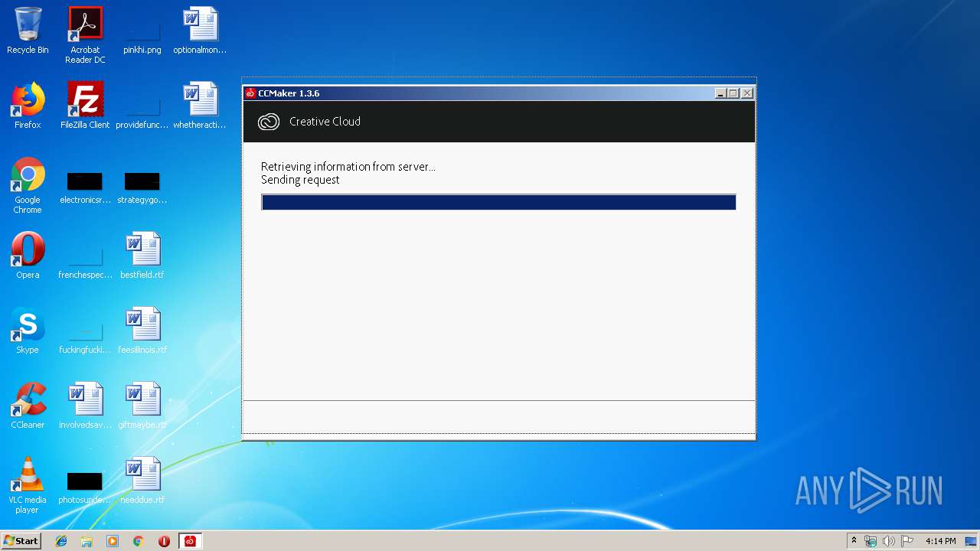This screenshot has width=980, height=551.
Task: Select the frenchespec file icon
Action: [85, 256]
